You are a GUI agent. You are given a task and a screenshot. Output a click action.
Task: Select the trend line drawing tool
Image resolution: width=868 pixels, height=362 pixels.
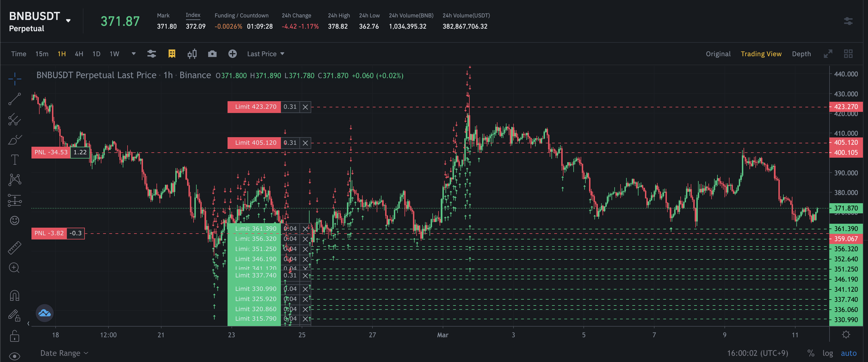15,99
